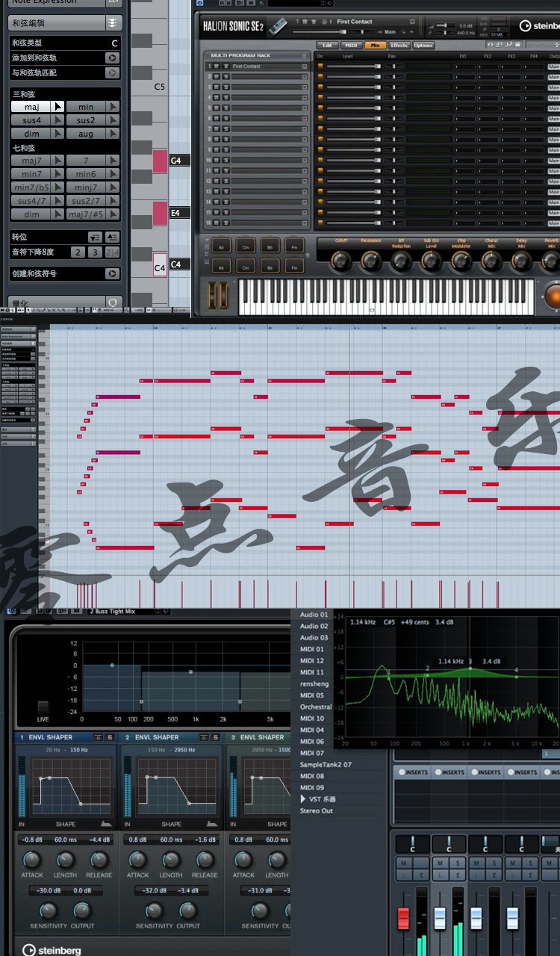Select the min7 seventh chord

point(31,174)
